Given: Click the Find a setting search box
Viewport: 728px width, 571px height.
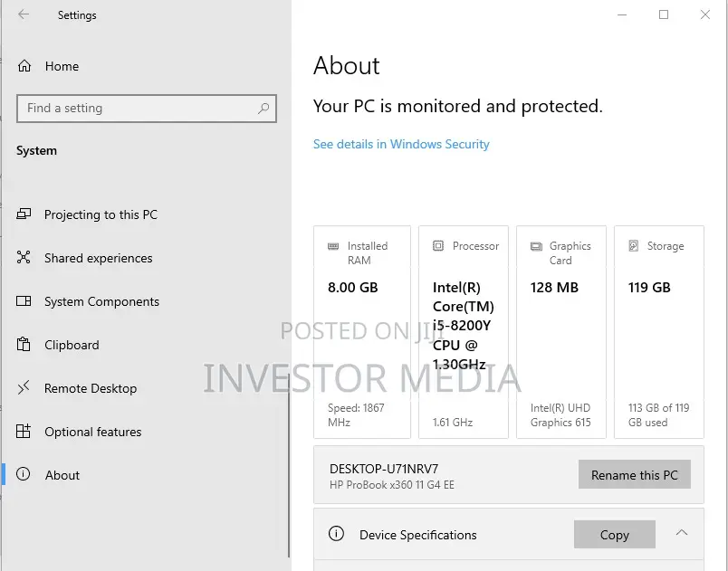Looking at the screenshot, I should point(147,109).
